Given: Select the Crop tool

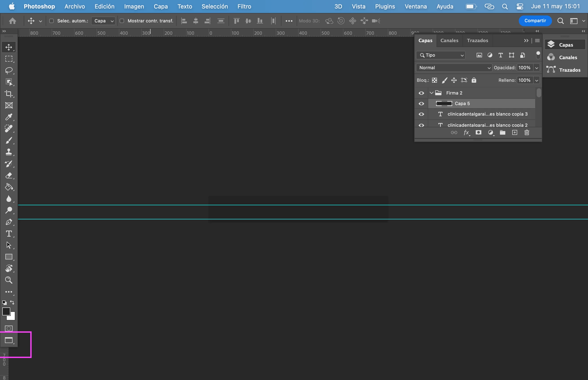Looking at the screenshot, I should pyautogui.click(x=9, y=93).
